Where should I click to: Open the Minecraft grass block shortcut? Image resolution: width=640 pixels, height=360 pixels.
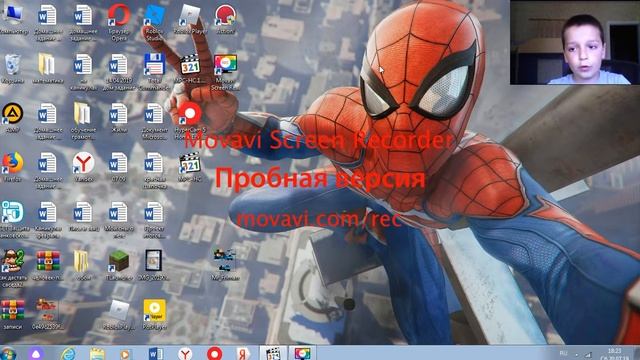point(119,265)
